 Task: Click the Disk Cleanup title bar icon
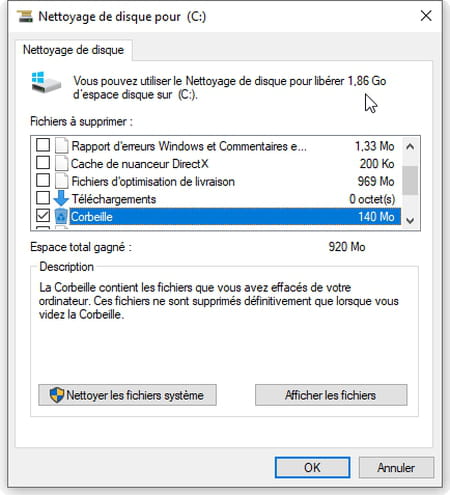point(25,16)
